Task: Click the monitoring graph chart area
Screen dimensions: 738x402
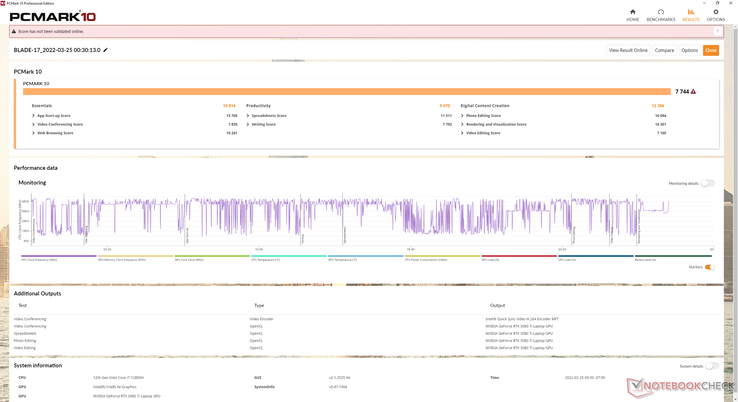Action: click(x=372, y=220)
